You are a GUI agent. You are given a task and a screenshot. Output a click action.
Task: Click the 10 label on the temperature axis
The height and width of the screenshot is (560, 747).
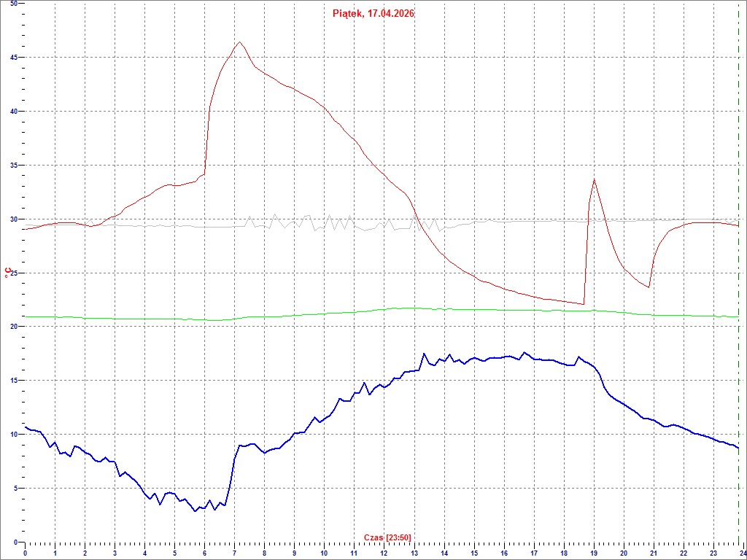point(15,435)
